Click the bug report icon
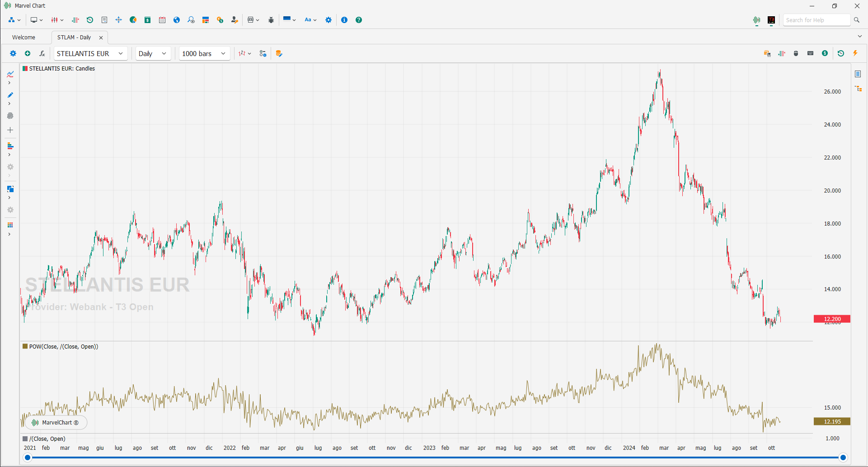868x467 pixels. [x=271, y=20]
